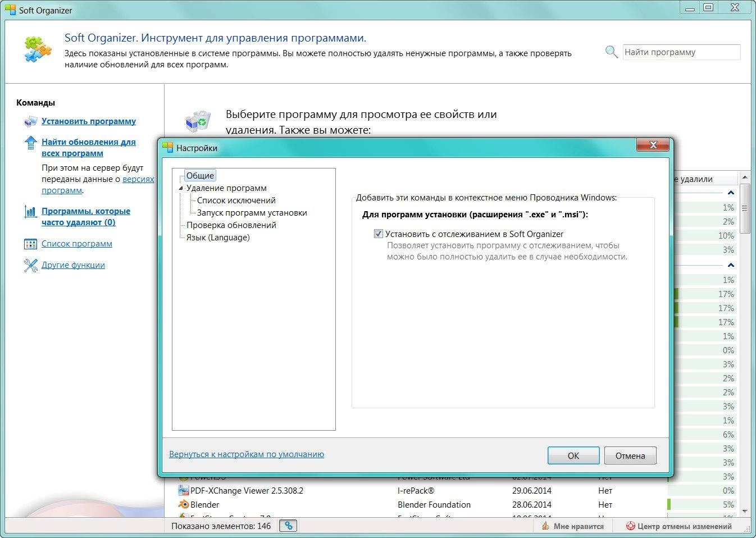756x538 pixels.
Task: Open Язык (Language) settings page
Action: [x=218, y=238]
